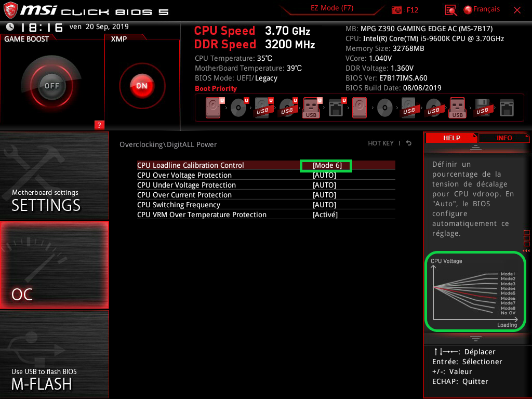This screenshot has height=399, width=532.
Task: Select the CPU Under Voltage Protection row label
Action: [x=187, y=185]
